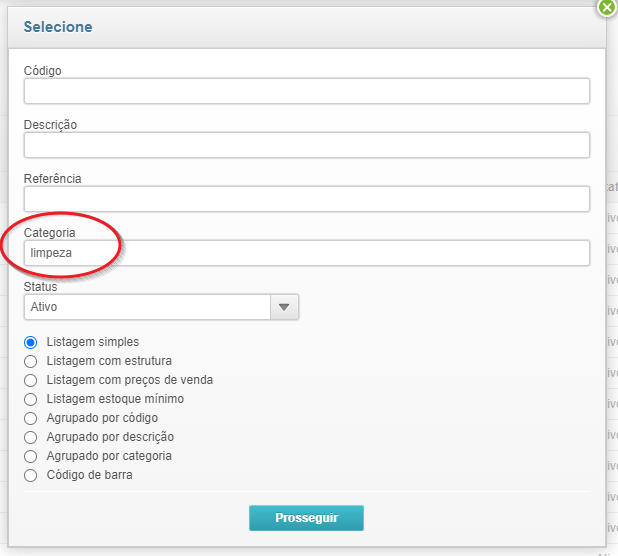
Task: Click into the Referência input field
Action: [306, 199]
